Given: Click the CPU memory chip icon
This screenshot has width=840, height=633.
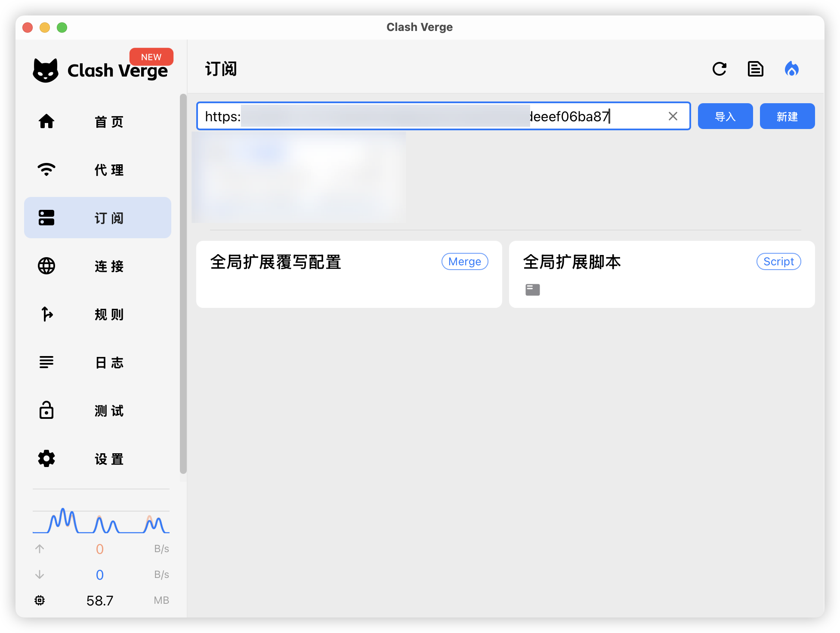Looking at the screenshot, I should point(40,600).
